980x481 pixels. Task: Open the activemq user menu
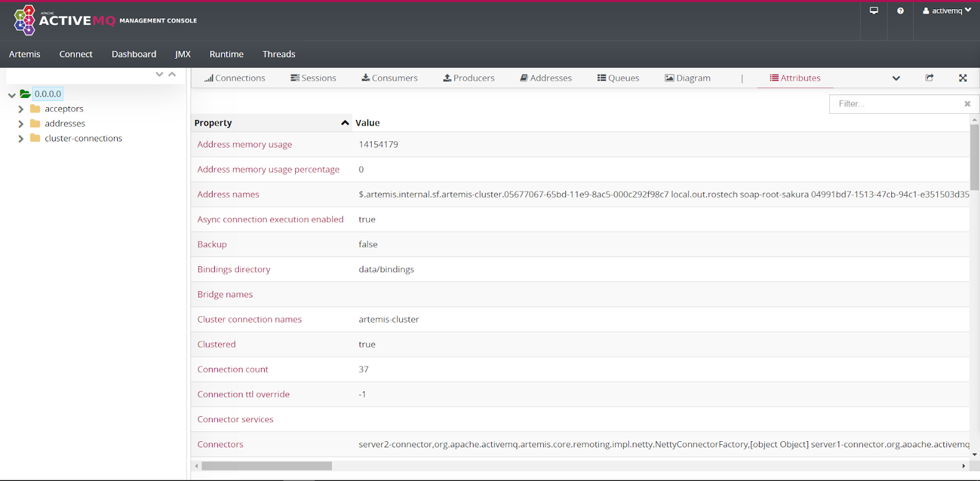(947, 10)
